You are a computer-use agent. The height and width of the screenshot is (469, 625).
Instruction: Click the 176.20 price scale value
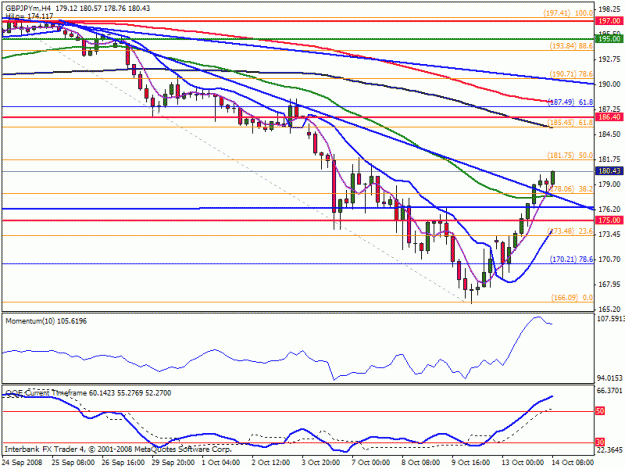click(610, 209)
